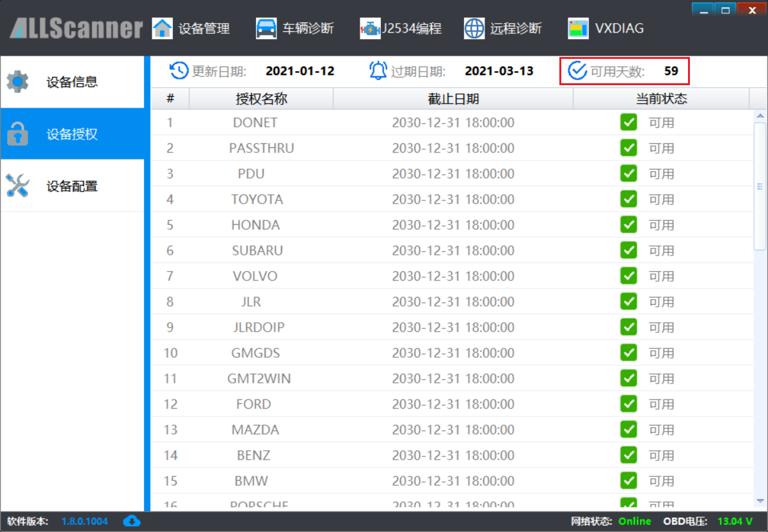Viewport: 768px width, 532px height.
Task: Toggle the PASSTHRU status checkbox
Action: coord(628,147)
